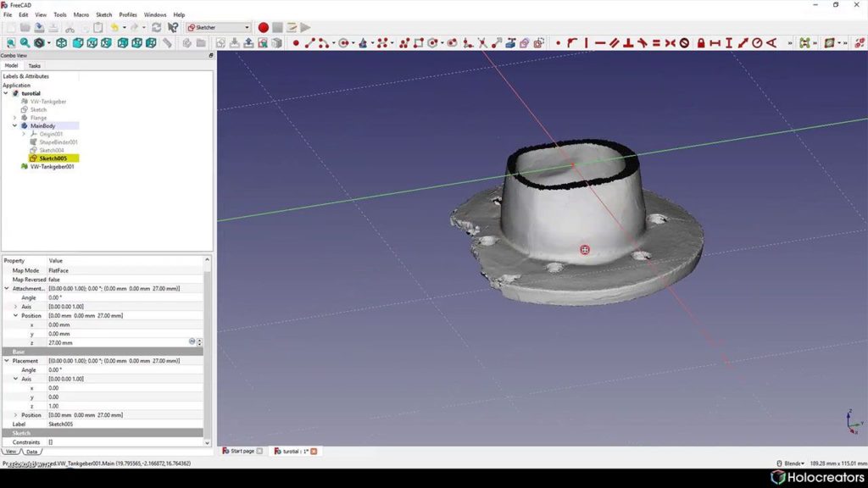868x488 pixels.
Task: Apply the Horizontal constraint
Action: [600, 43]
